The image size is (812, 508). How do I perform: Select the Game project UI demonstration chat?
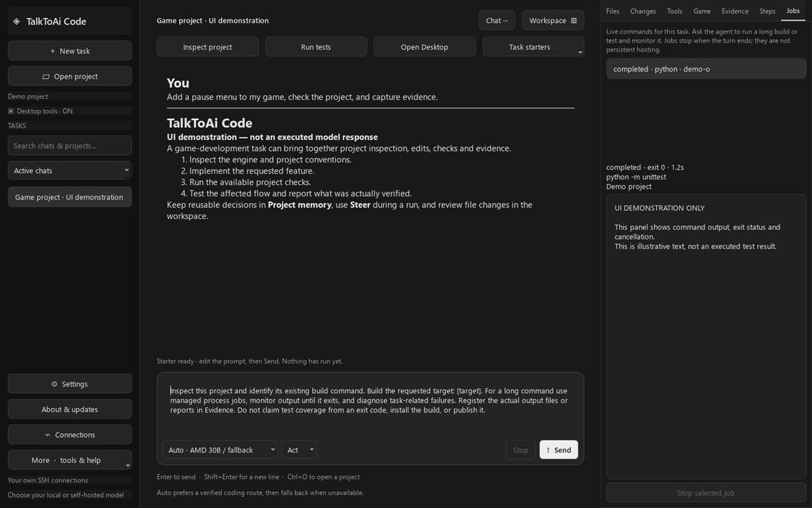pyautogui.click(x=70, y=197)
